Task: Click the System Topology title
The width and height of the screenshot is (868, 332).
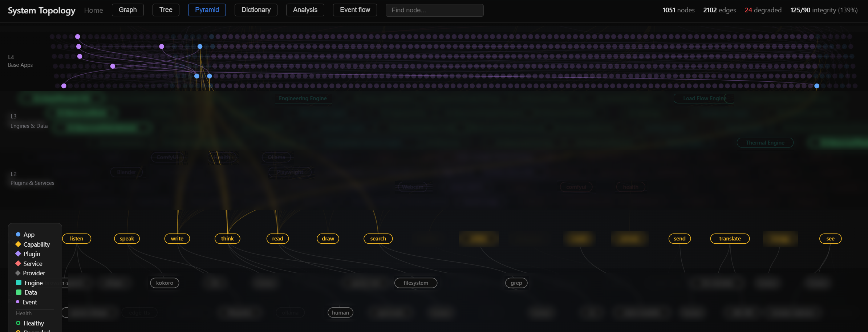Action: click(41, 10)
